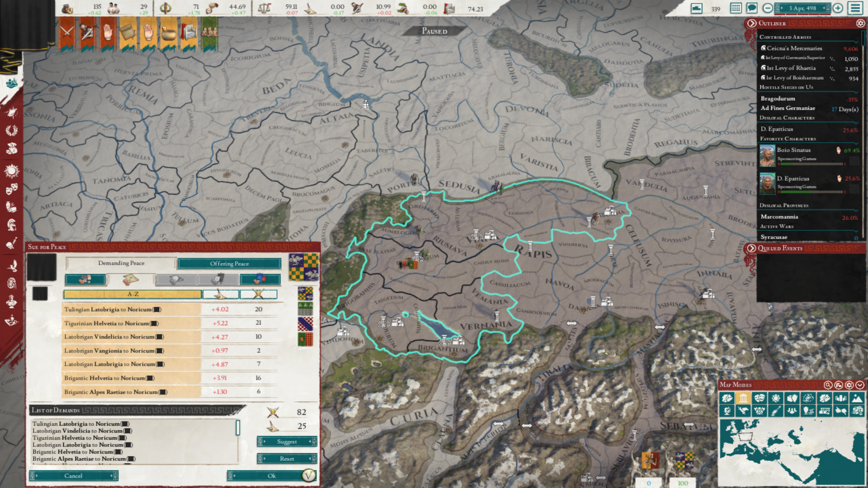Open the chat bubble icon

coord(752,8)
